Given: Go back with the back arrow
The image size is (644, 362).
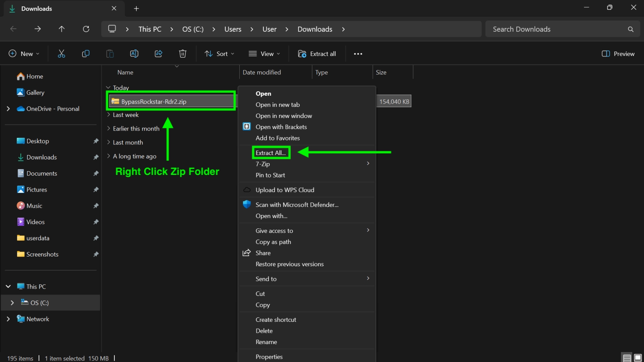Looking at the screenshot, I should [x=13, y=29].
